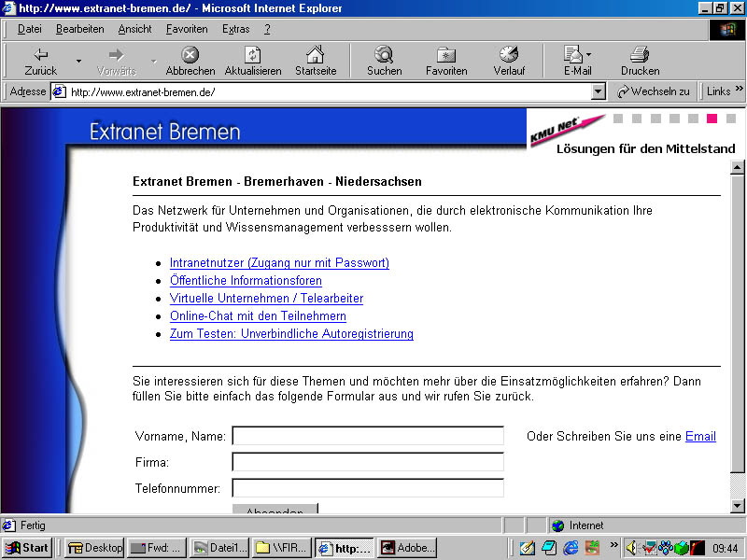Click the page scrollbar up arrow
This screenshot has height=560, width=747.
click(737, 167)
